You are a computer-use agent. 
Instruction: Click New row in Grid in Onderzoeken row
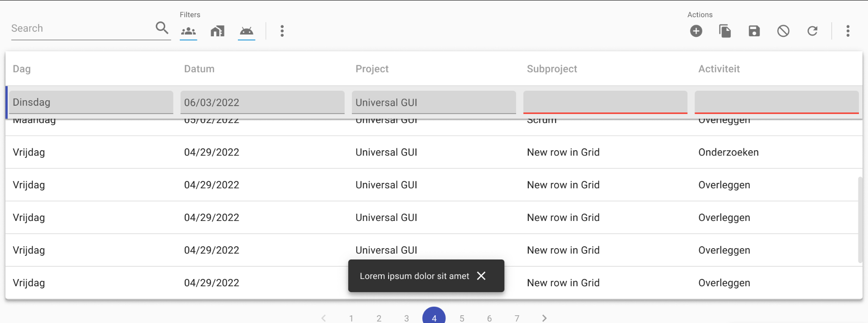pos(563,152)
